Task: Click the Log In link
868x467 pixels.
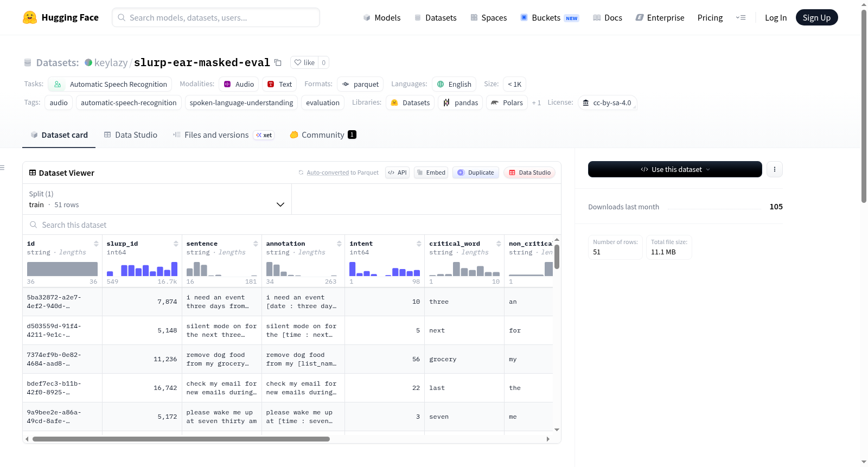Action: (776, 17)
